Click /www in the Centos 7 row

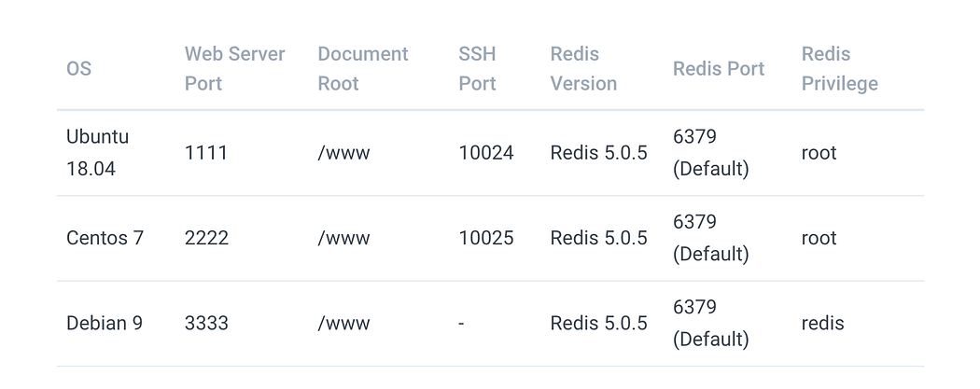click(x=343, y=238)
